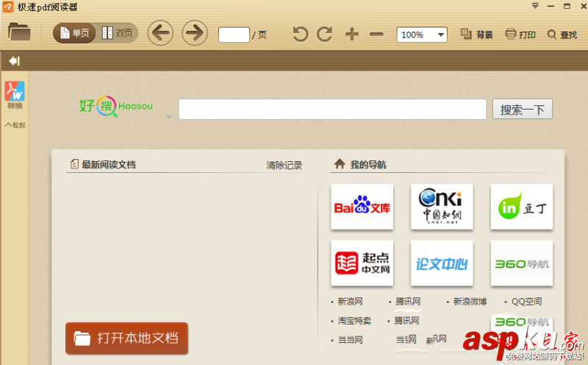
Task: Zoom out with the minus icon
Action: [376, 35]
